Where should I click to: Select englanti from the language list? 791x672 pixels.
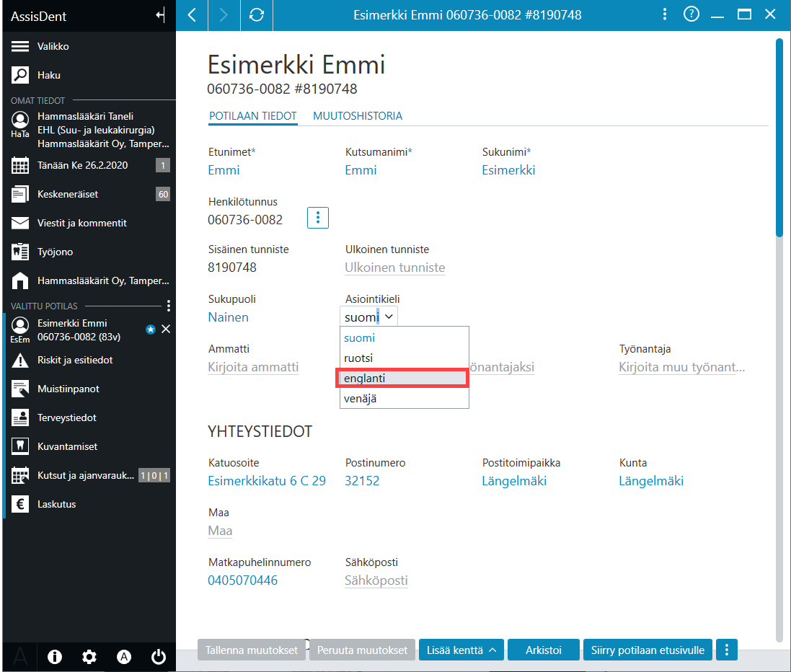tap(402, 378)
